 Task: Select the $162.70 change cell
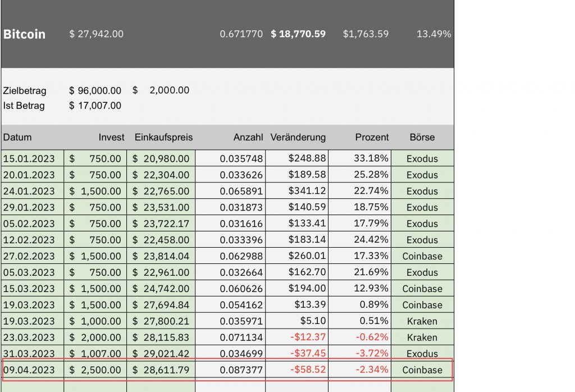(x=296, y=272)
